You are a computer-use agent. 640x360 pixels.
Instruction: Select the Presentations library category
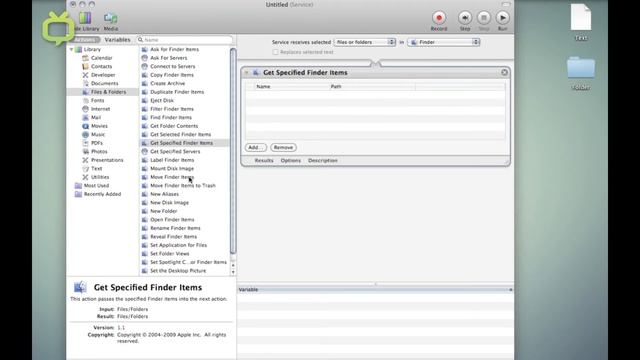click(107, 160)
